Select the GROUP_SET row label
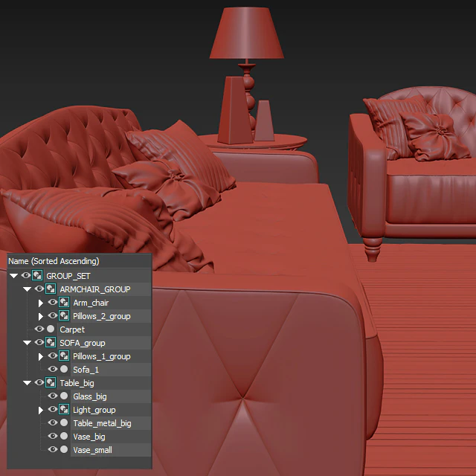Image resolution: width=476 pixels, height=476 pixels. 68,276
